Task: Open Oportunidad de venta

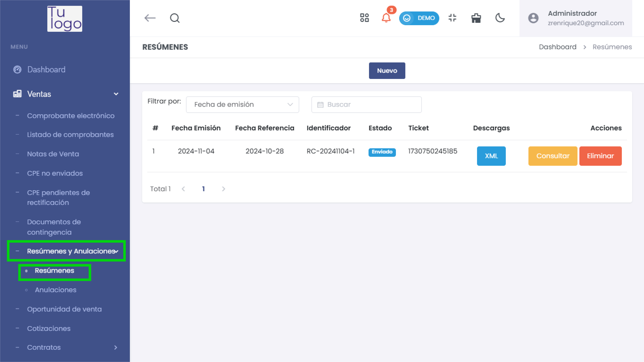Action: [x=64, y=309]
